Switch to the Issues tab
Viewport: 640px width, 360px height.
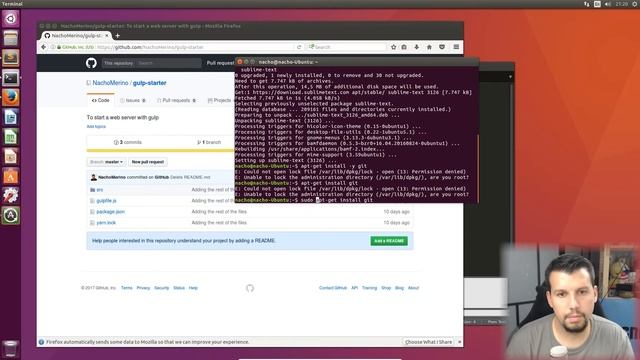[x=133, y=100]
